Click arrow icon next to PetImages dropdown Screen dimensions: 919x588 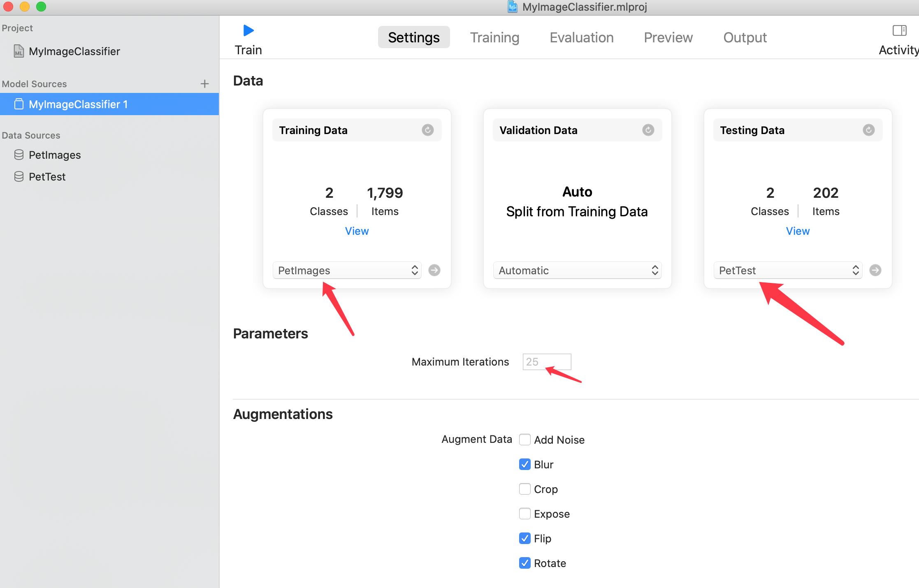(x=434, y=270)
